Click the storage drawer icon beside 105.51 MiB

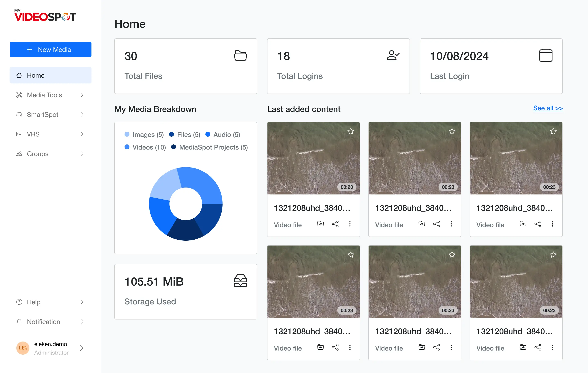point(240,281)
